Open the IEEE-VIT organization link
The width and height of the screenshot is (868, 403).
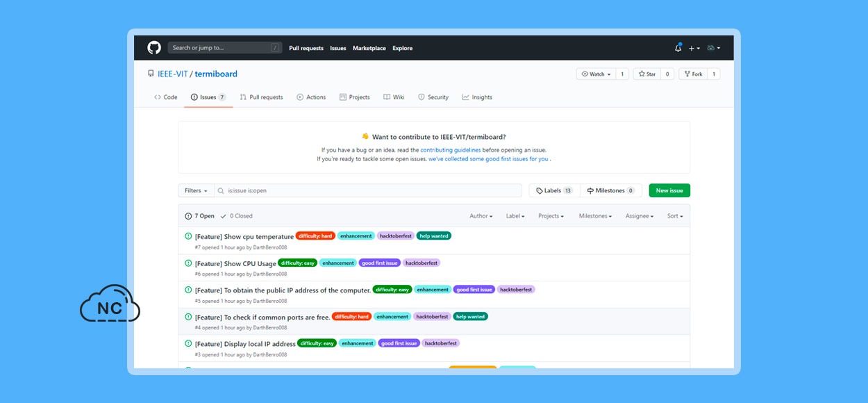pos(173,74)
